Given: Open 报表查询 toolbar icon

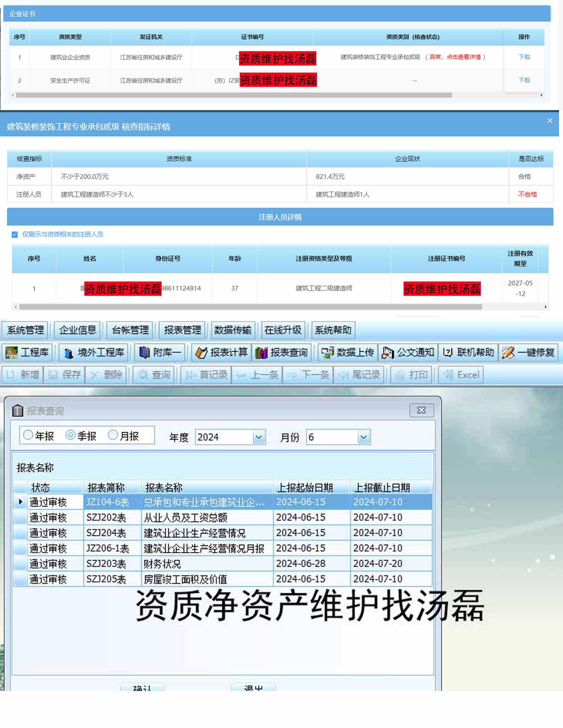Looking at the screenshot, I should click(x=281, y=352).
